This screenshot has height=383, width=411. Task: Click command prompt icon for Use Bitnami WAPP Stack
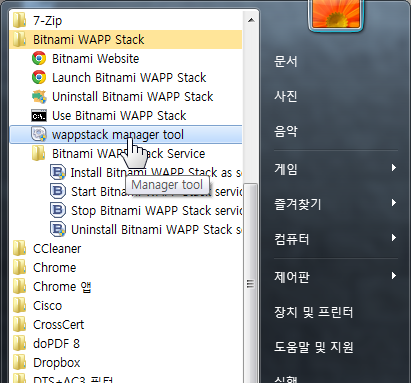coord(39,116)
